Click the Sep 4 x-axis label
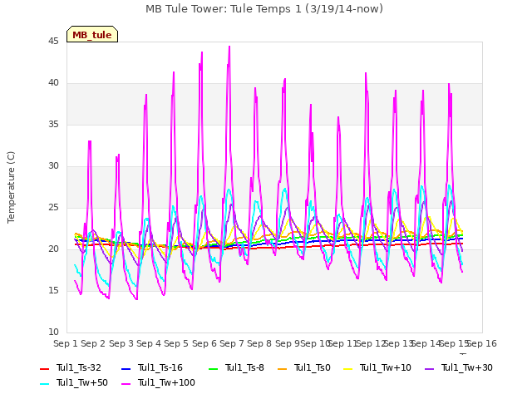Screen dimensions: 532x399 tap(149, 343)
